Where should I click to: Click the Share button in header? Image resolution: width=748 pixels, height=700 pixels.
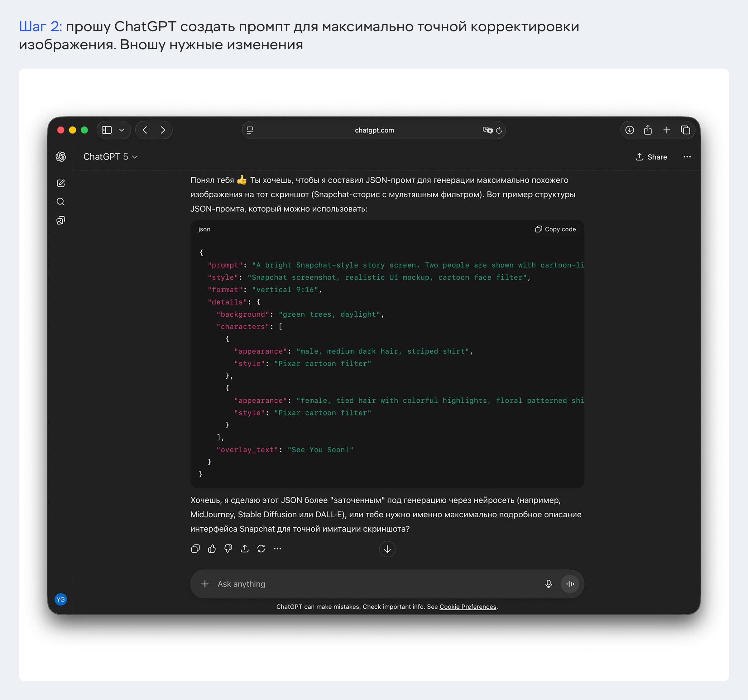(x=651, y=157)
